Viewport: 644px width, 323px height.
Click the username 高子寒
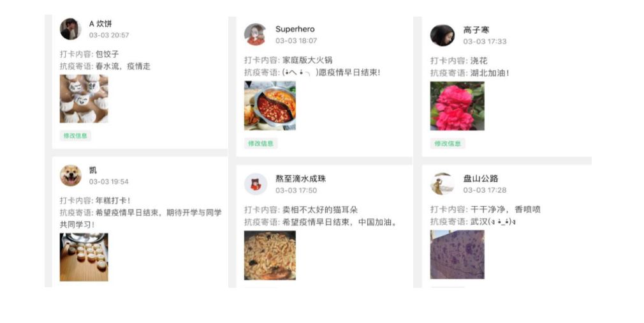pyautogui.click(x=476, y=30)
